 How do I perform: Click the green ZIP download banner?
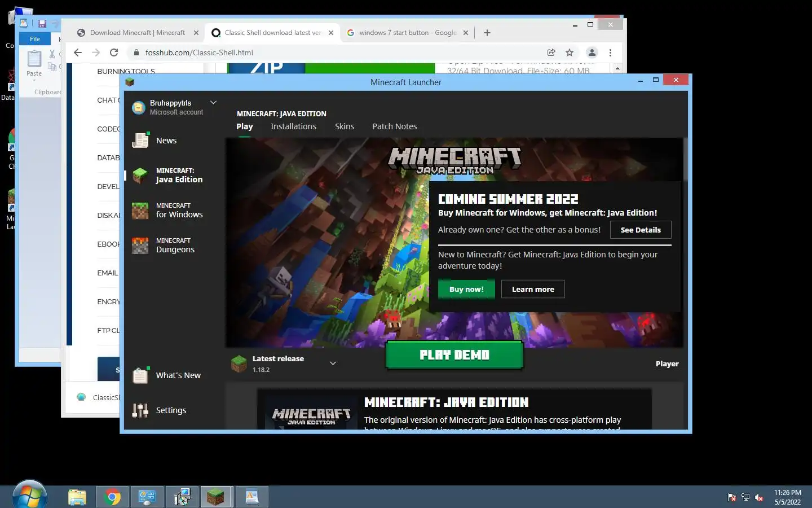pyautogui.click(x=331, y=68)
